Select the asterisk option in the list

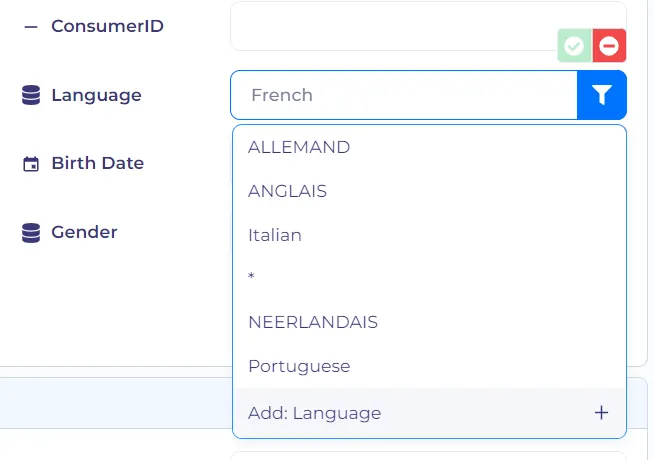click(x=429, y=277)
